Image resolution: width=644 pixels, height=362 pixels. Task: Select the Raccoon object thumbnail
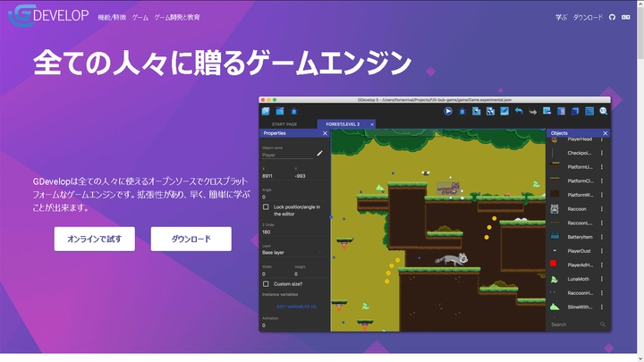555,209
